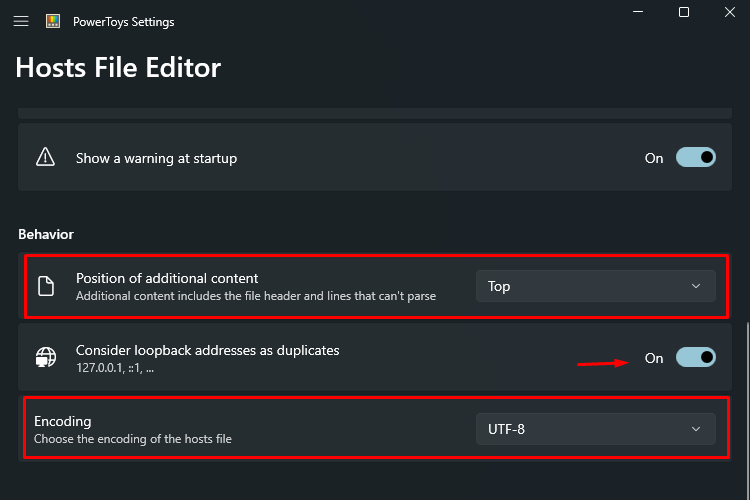Click the chevron arrow in the UTF-8 dropdown
Screen dimensions: 750x500
point(696,429)
